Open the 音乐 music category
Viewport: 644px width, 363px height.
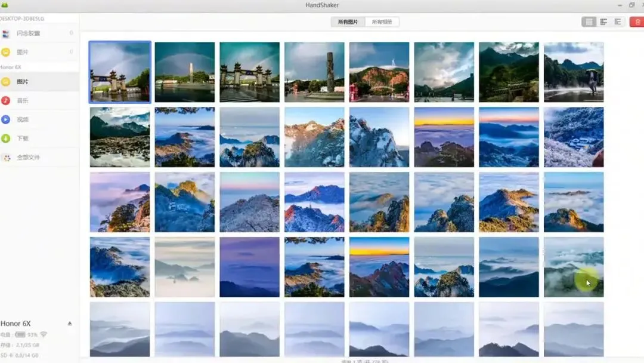tap(39, 101)
